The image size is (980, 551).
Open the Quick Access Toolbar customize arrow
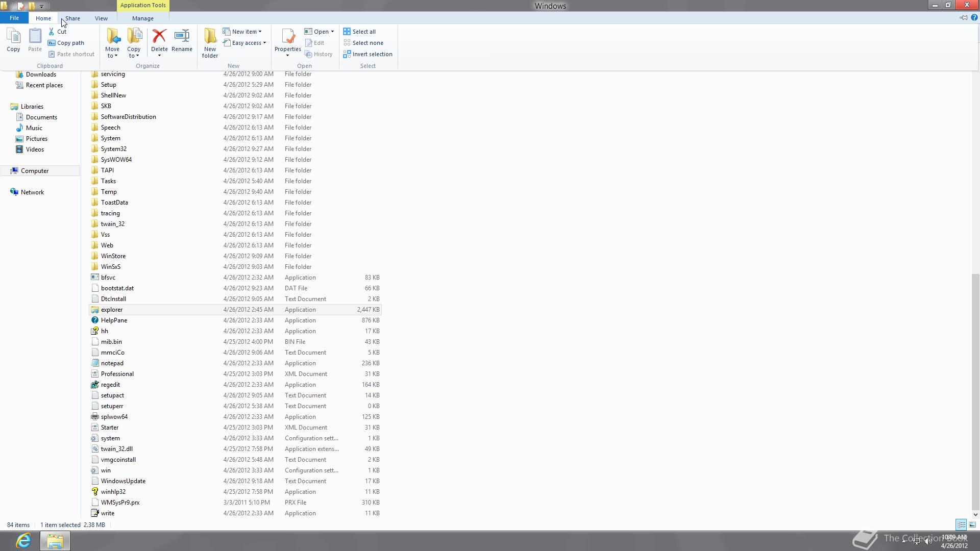(42, 6)
